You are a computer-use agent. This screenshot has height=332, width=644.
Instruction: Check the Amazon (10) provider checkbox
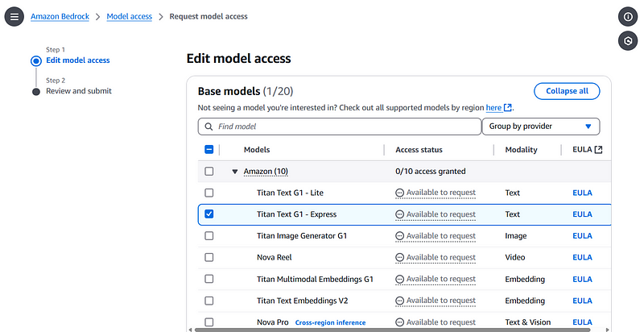[x=209, y=171]
